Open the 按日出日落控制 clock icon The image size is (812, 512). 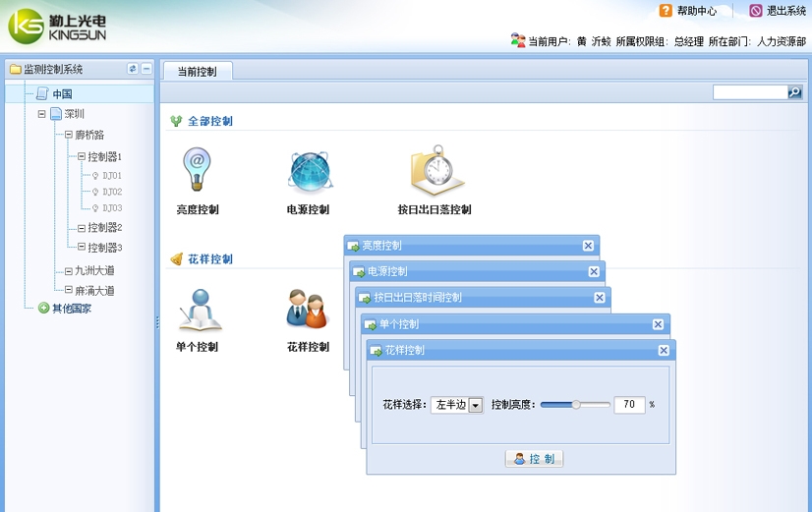pyautogui.click(x=434, y=170)
